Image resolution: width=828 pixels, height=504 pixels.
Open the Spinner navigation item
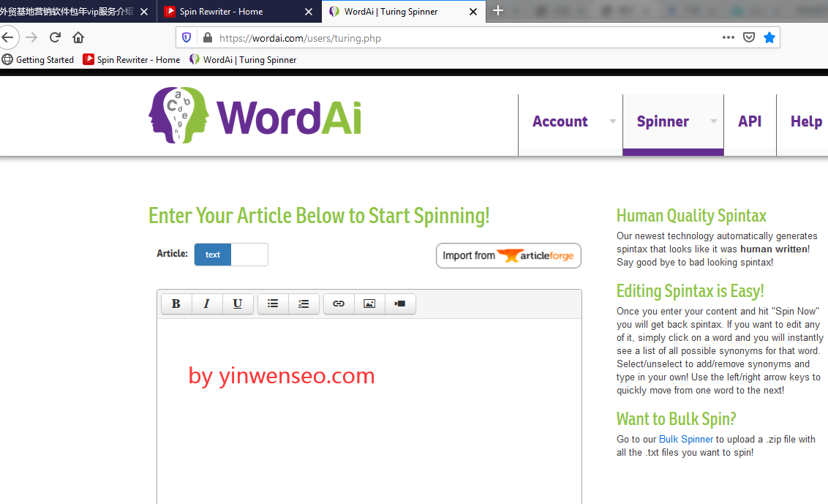point(663,121)
